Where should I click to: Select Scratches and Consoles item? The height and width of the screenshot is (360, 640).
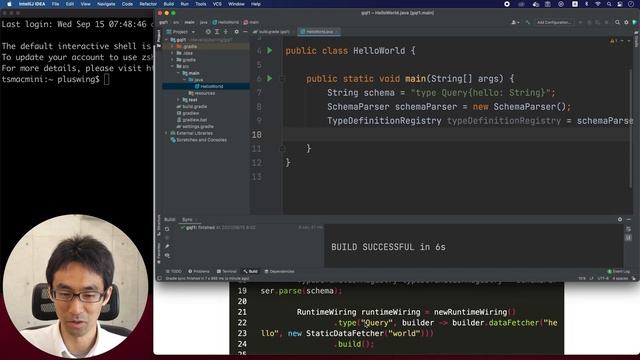(x=199, y=140)
